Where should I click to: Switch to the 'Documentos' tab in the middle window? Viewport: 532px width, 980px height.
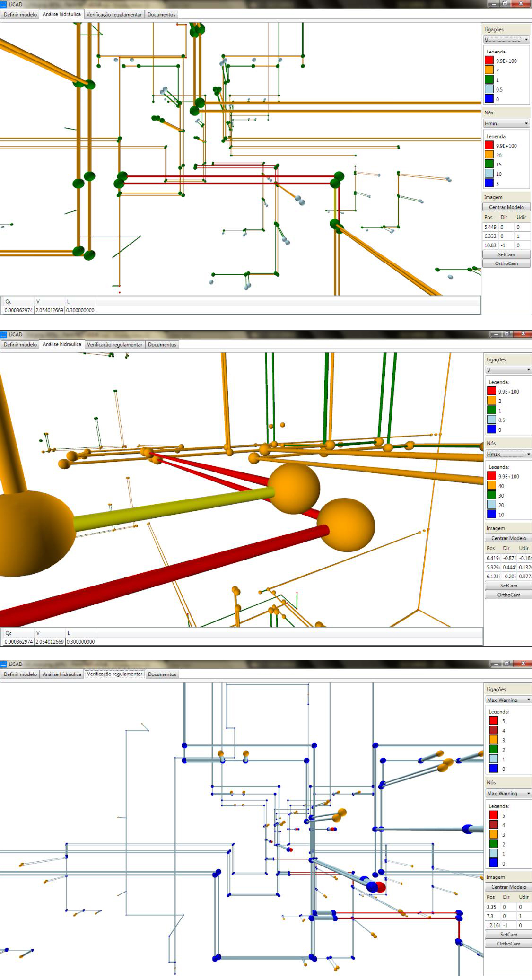coord(162,345)
